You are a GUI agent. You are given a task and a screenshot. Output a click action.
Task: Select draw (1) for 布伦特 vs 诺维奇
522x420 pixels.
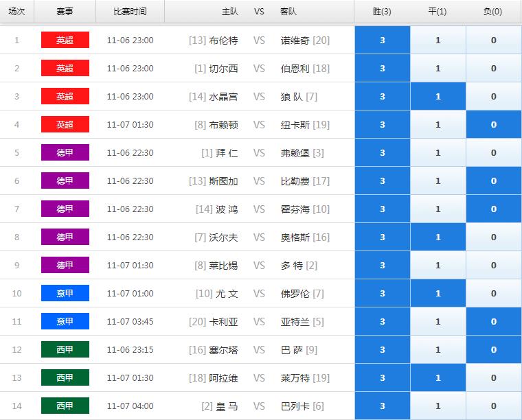[x=438, y=40]
